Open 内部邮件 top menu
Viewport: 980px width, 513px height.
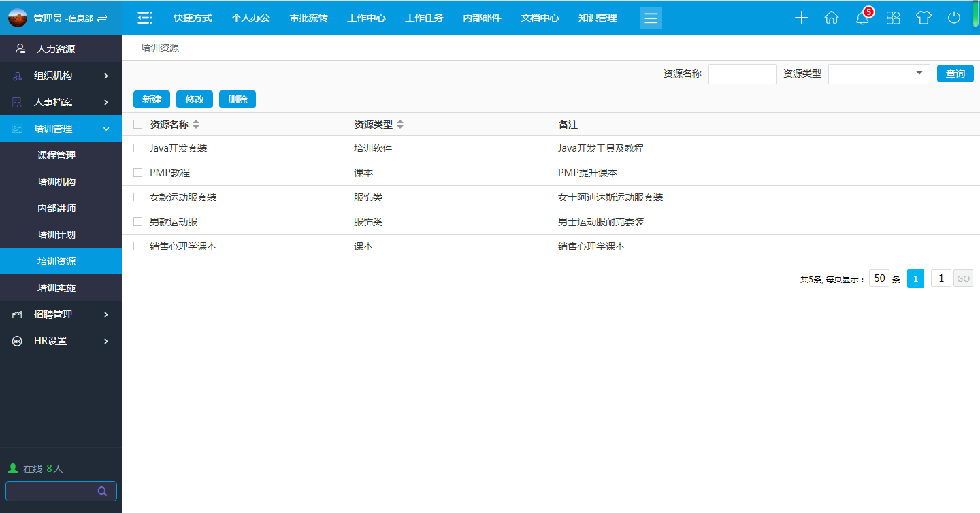click(482, 18)
